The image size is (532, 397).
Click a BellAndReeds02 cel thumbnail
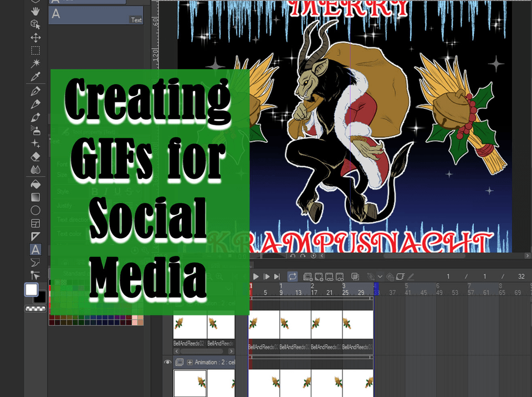coord(188,326)
